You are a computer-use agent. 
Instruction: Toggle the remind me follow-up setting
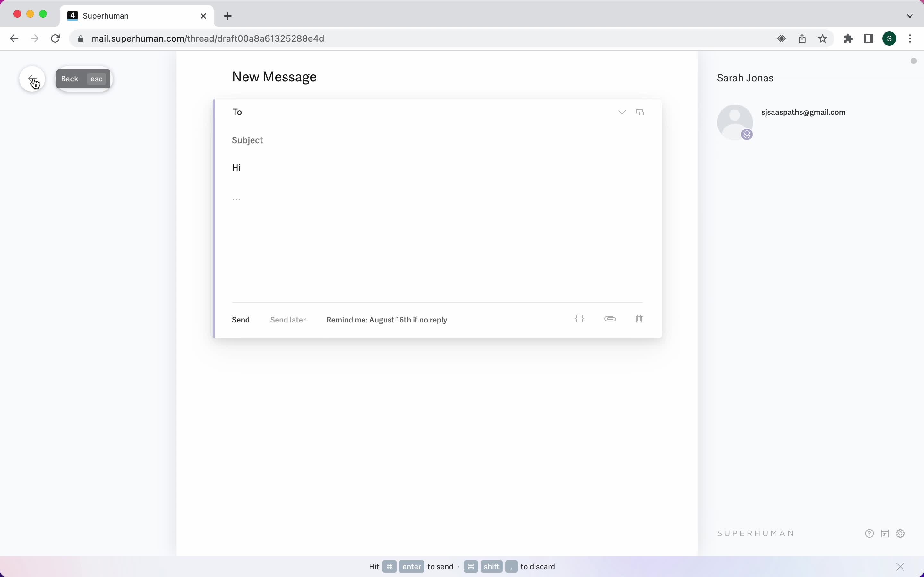pyautogui.click(x=387, y=320)
